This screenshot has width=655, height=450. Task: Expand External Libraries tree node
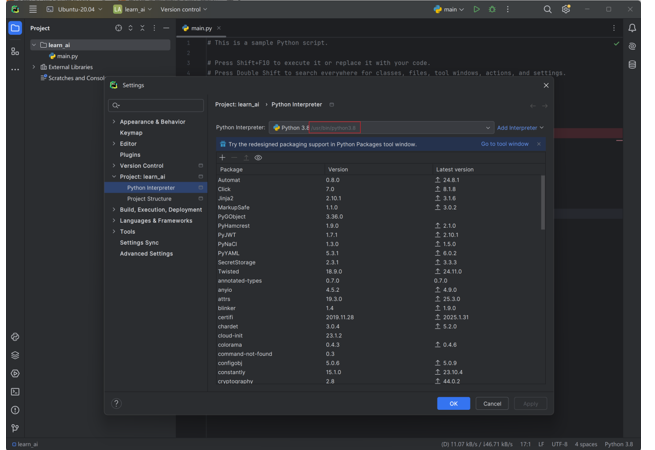(34, 67)
